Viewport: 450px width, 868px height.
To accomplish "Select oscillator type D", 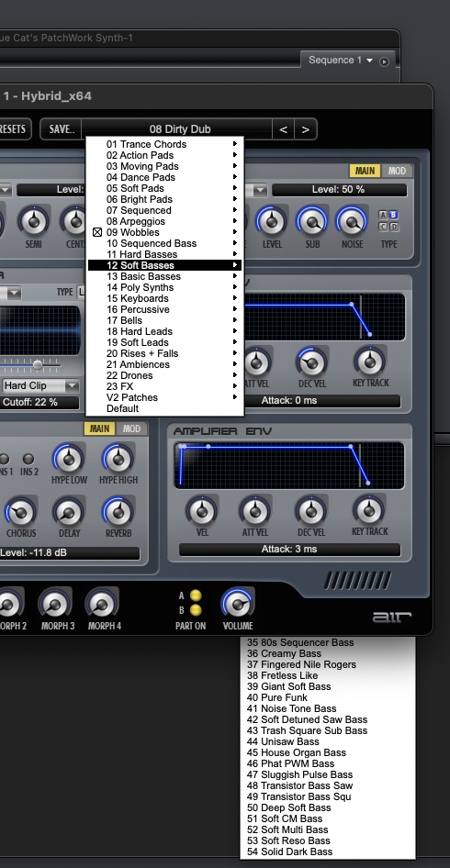I will [393, 227].
